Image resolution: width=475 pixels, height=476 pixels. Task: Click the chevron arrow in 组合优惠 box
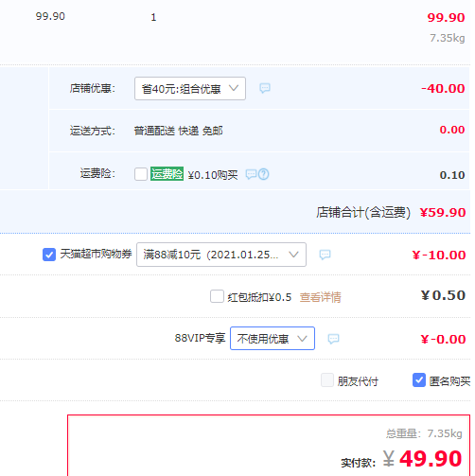[x=234, y=88]
